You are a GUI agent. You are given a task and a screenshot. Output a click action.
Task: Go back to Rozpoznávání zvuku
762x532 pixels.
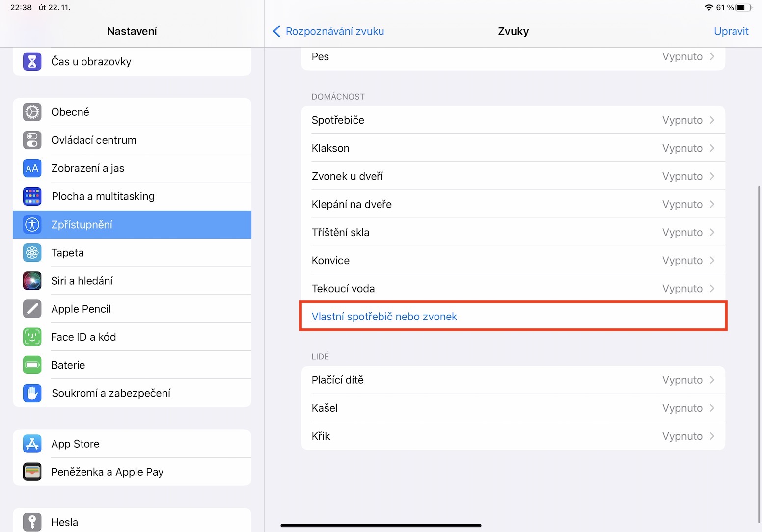(328, 31)
